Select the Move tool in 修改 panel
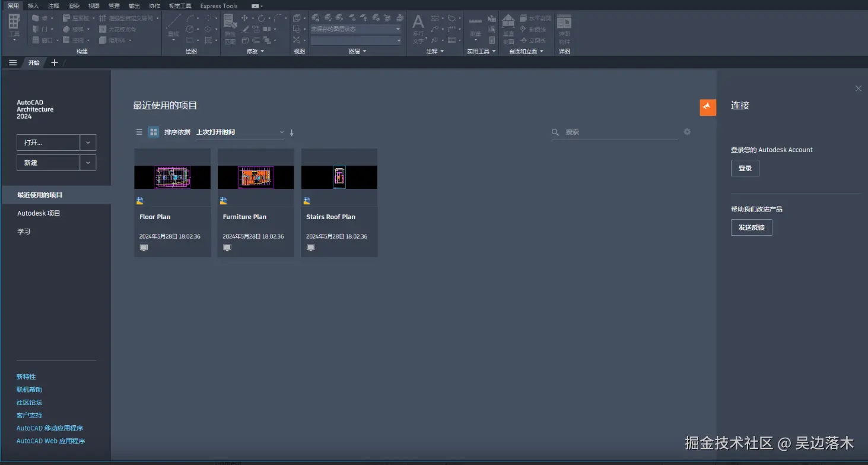The image size is (868, 465). pos(244,18)
